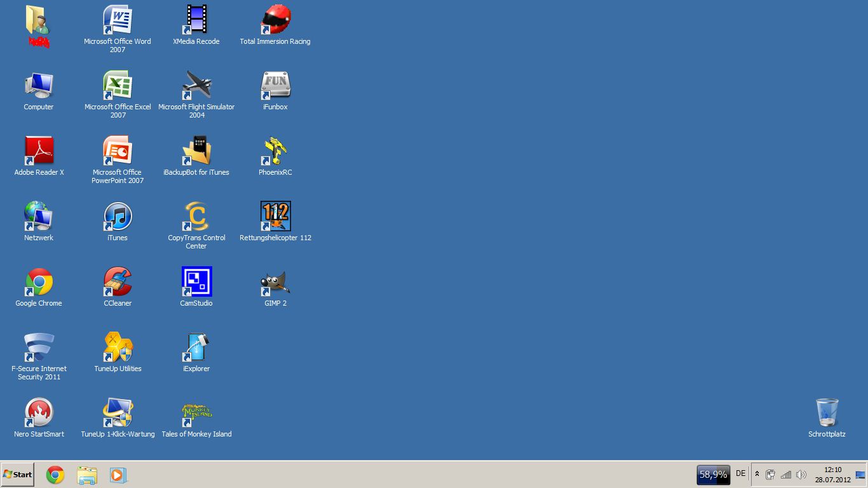Image resolution: width=868 pixels, height=488 pixels.
Task: Click F-Secure Internet Security 2011 icon
Action: [x=39, y=348]
